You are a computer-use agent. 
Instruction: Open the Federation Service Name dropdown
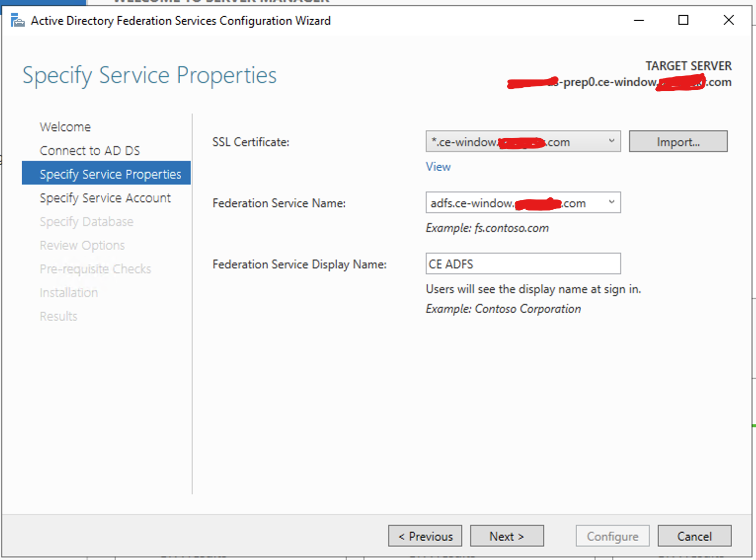pyautogui.click(x=523, y=203)
